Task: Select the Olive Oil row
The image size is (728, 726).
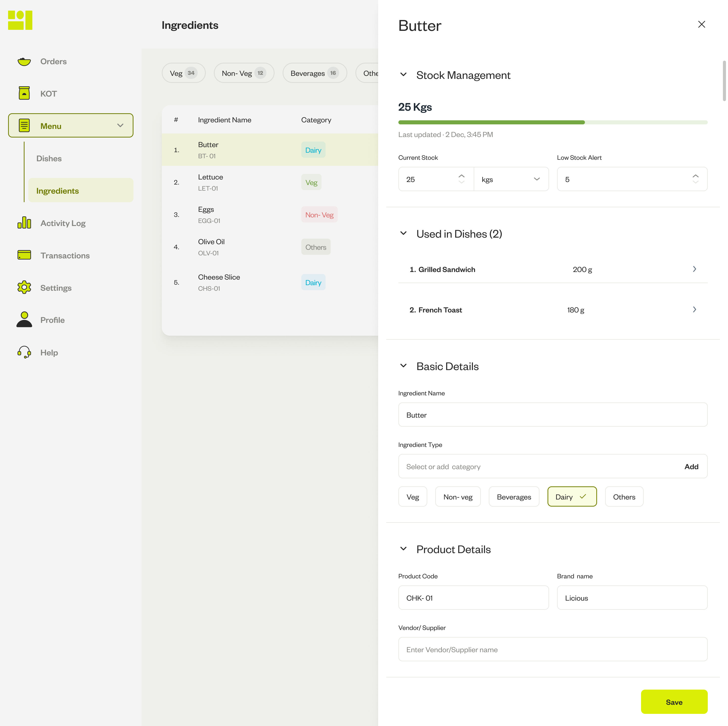Action: tap(270, 247)
